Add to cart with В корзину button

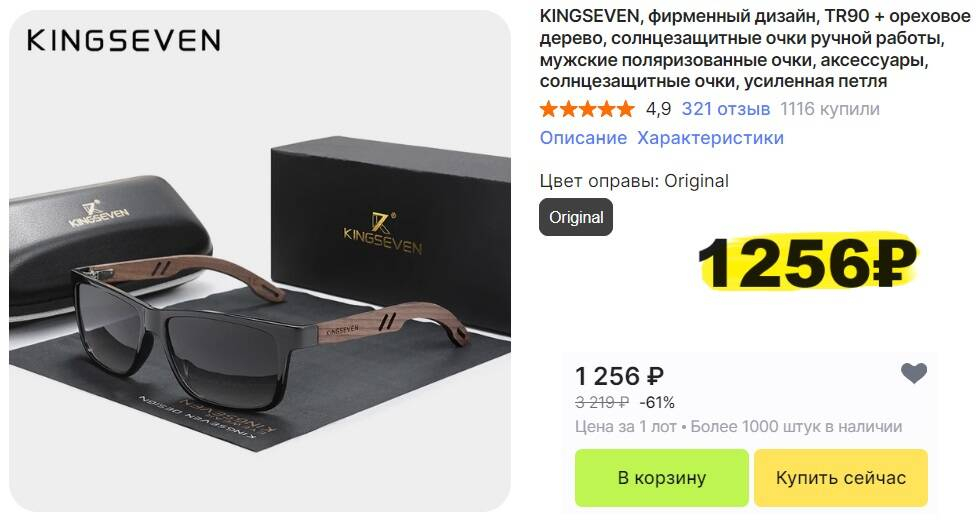pos(661,478)
